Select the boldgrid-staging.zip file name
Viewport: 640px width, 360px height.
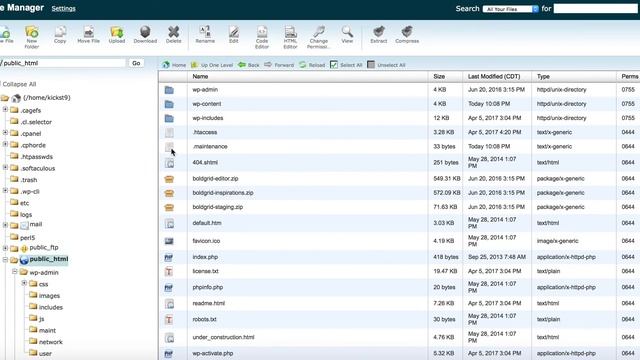click(218, 207)
